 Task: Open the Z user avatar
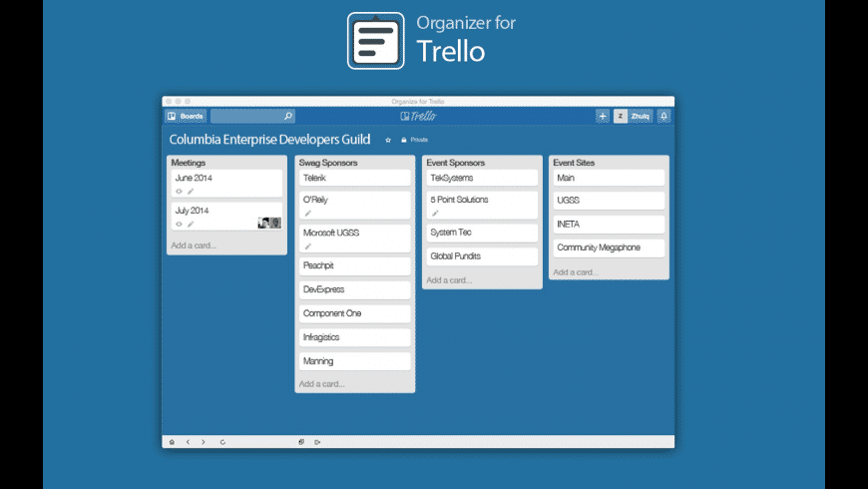[621, 116]
